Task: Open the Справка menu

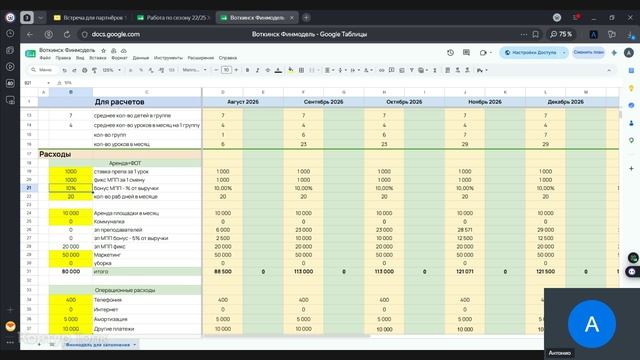Action: [228, 58]
